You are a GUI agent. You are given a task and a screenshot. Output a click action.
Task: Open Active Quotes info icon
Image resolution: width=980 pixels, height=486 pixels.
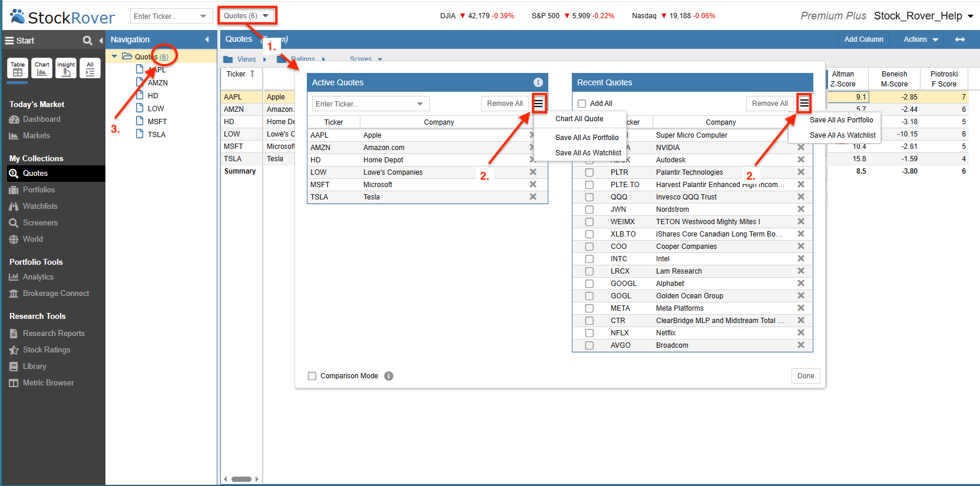538,82
